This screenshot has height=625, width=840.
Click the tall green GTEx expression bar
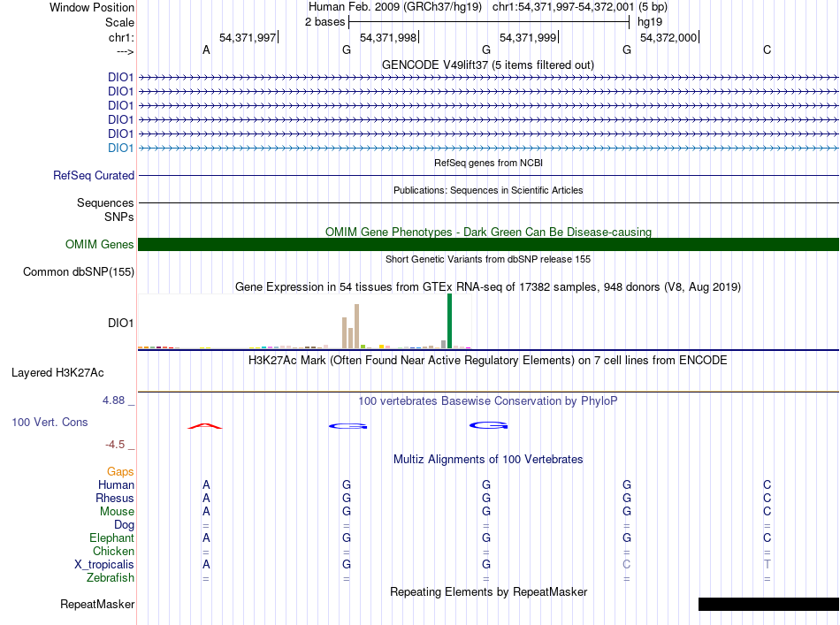pos(449,321)
